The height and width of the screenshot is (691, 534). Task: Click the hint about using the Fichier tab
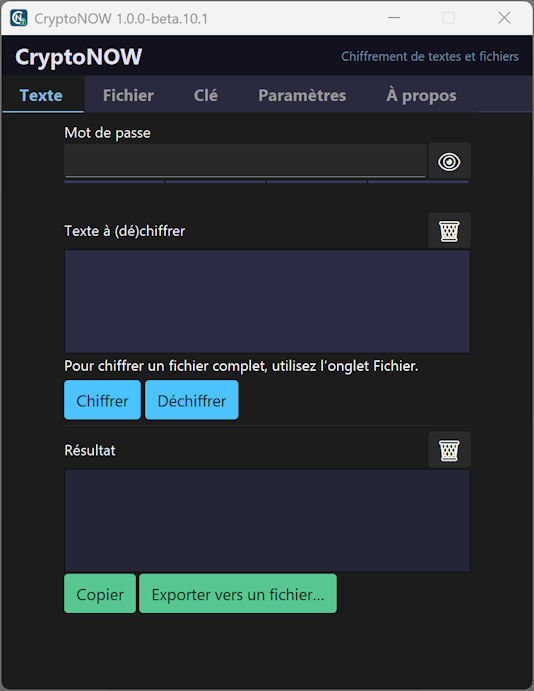(241, 366)
